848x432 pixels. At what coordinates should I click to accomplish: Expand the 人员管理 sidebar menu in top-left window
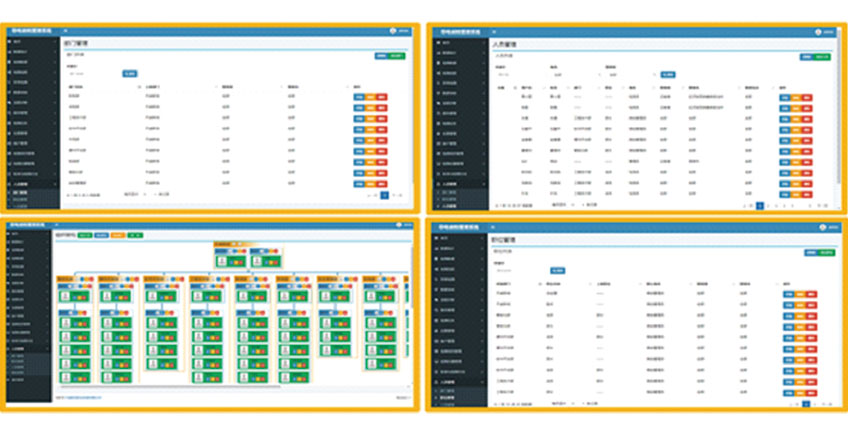[x=30, y=184]
